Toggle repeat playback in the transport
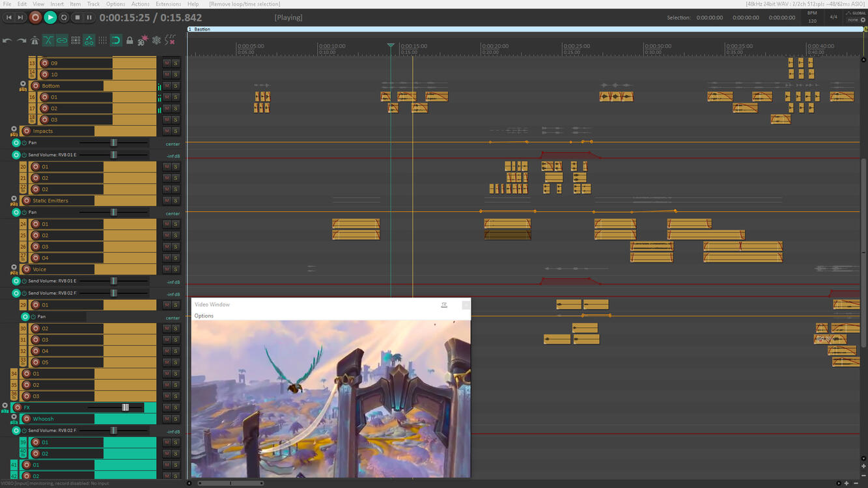868x488 pixels. tap(64, 18)
